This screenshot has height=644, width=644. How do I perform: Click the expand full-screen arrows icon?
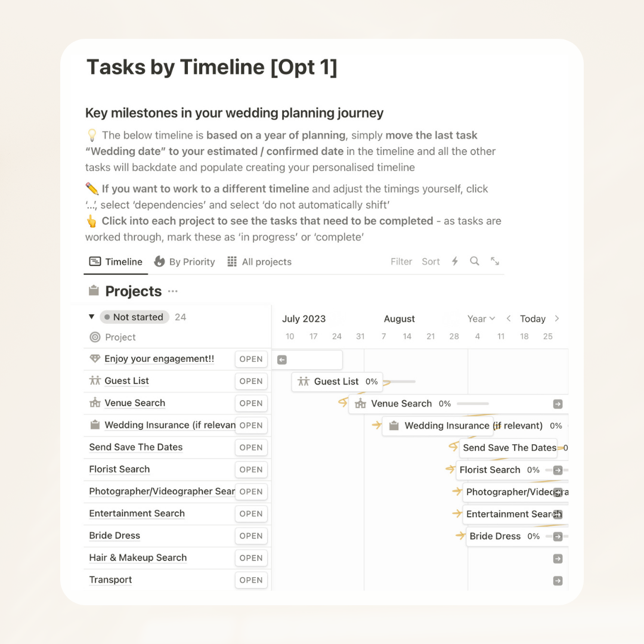point(495,261)
